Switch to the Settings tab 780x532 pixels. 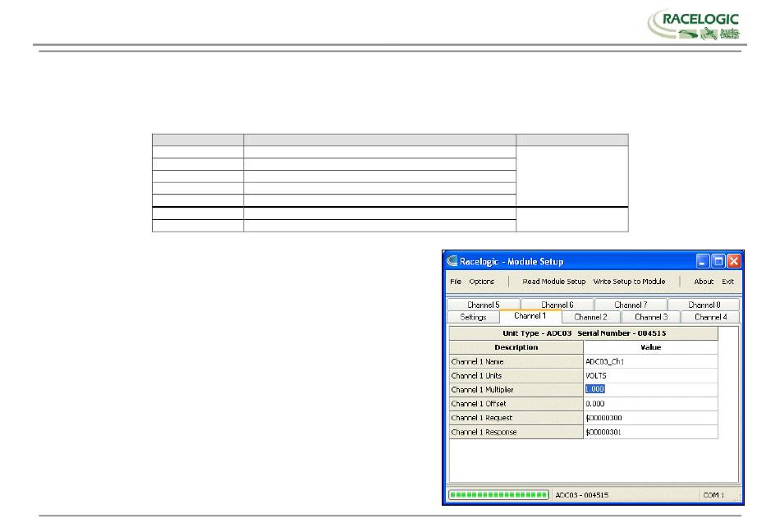pyautogui.click(x=473, y=317)
